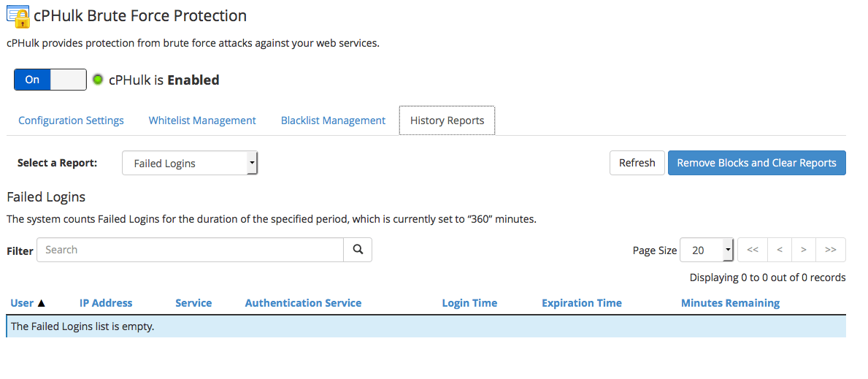Screen dimensions: 868x379
Task: Click the green enabled status indicator
Action: coord(98,80)
